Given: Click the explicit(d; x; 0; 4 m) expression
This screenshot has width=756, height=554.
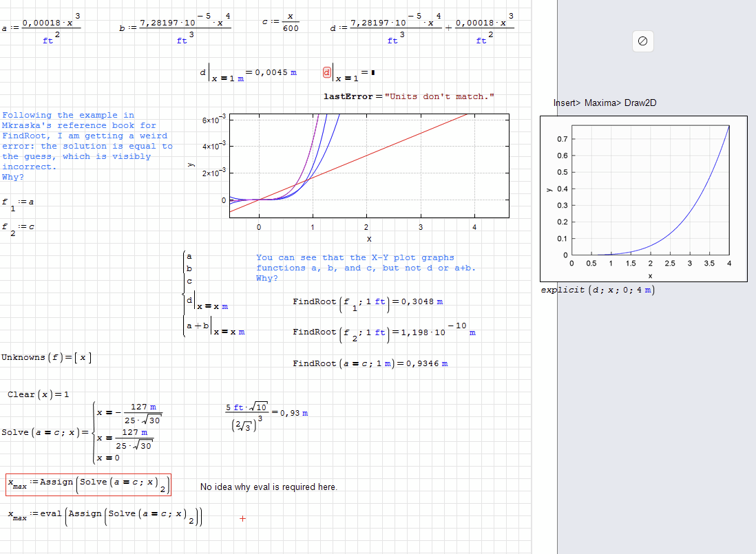Looking at the screenshot, I should click(598, 290).
